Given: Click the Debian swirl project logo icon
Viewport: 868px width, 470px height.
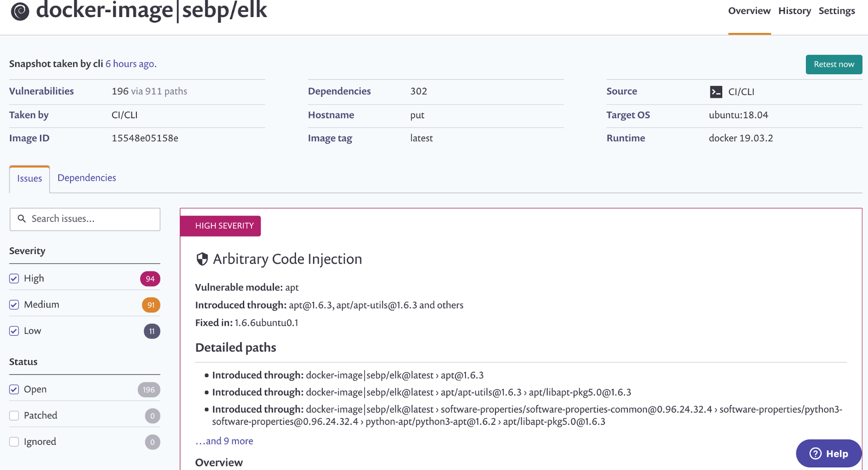Looking at the screenshot, I should click(x=20, y=11).
